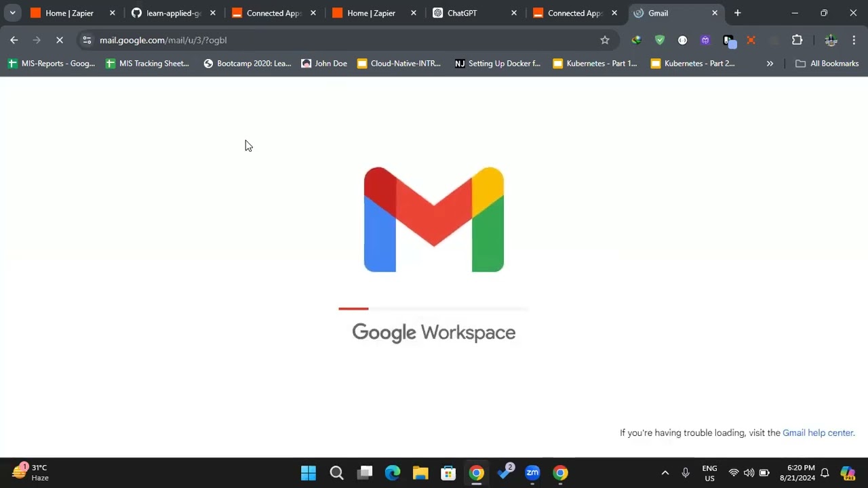Close the Gmail tab
868x488 pixels.
click(715, 13)
